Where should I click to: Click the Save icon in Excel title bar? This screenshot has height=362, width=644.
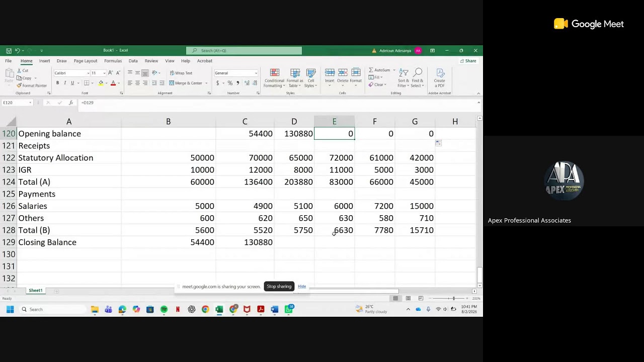(x=9, y=51)
